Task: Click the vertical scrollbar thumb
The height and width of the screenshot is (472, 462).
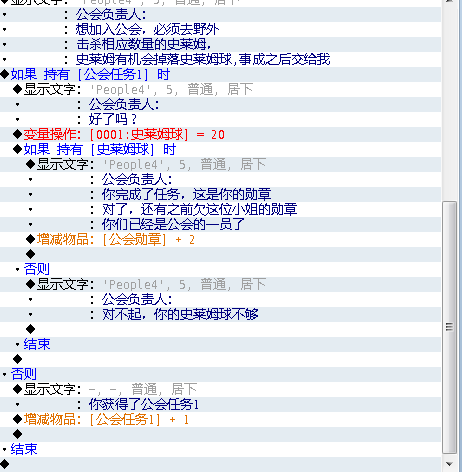Action: click(449, 327)
